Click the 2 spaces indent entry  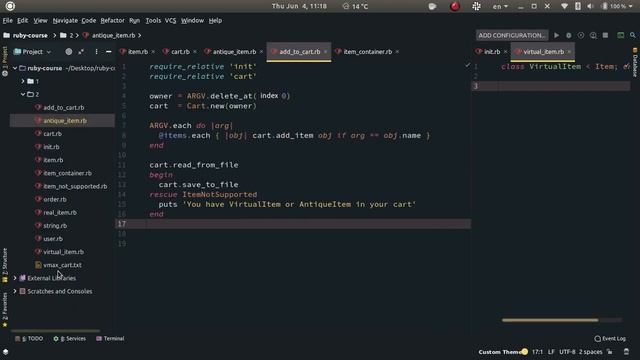point(590,351)
